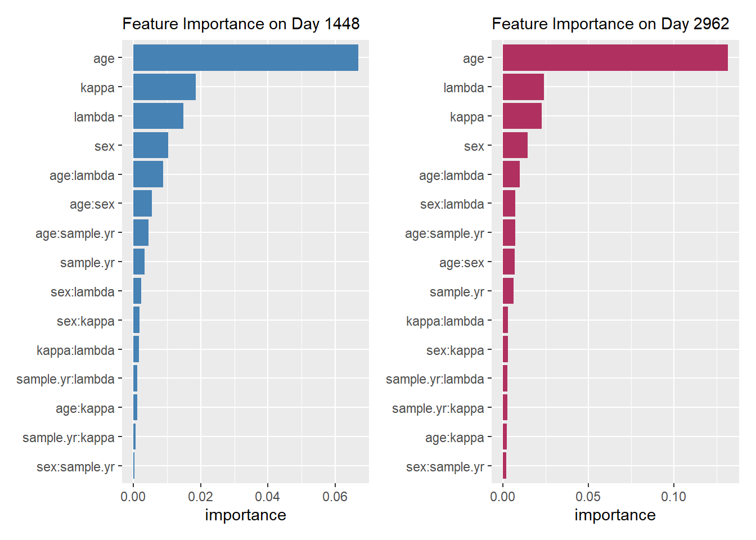Click the age:sex bar in the Day 1448 chart
The width and height of the screenshot is (756, 540).
pos(142,204)
